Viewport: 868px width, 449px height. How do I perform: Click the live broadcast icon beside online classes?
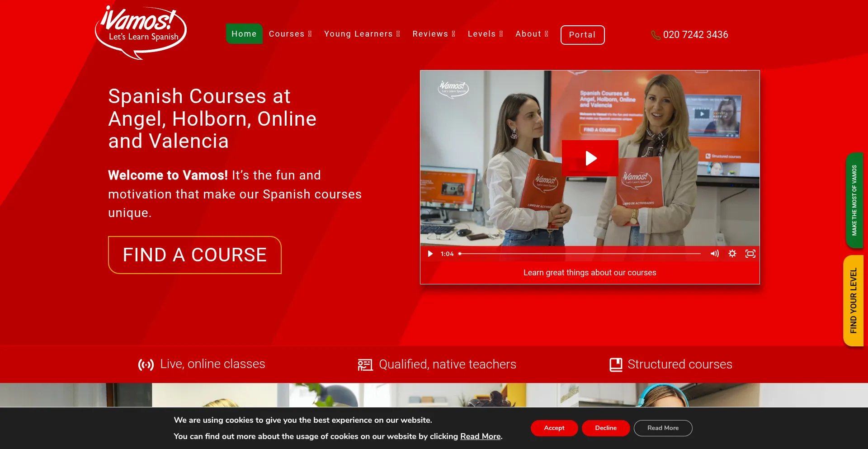(x=146, y=364)
